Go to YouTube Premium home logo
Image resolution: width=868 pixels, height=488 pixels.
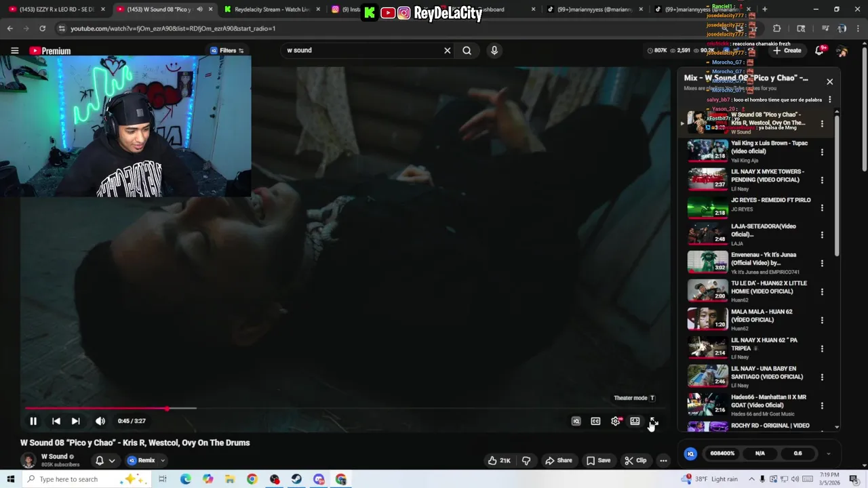(50, 51)
